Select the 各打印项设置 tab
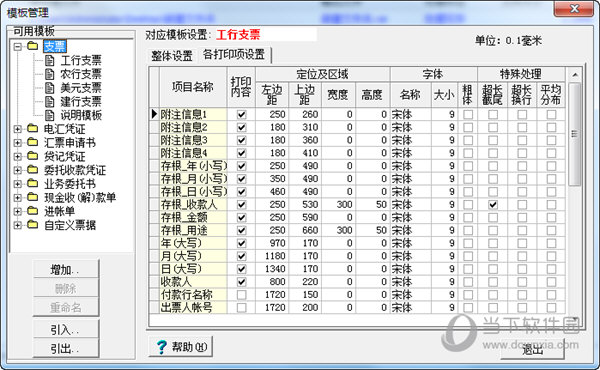This screenshot has height=370, width=600. 234,55
